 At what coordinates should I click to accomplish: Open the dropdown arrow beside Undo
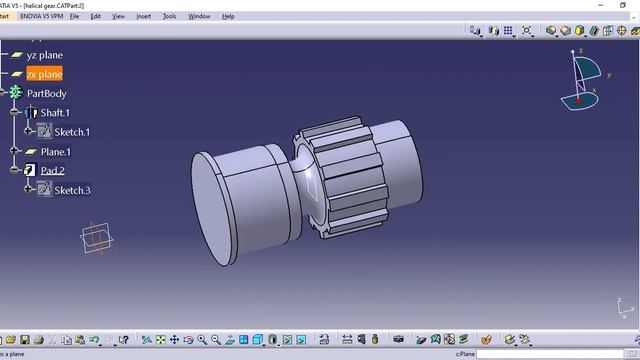(100, 345)
